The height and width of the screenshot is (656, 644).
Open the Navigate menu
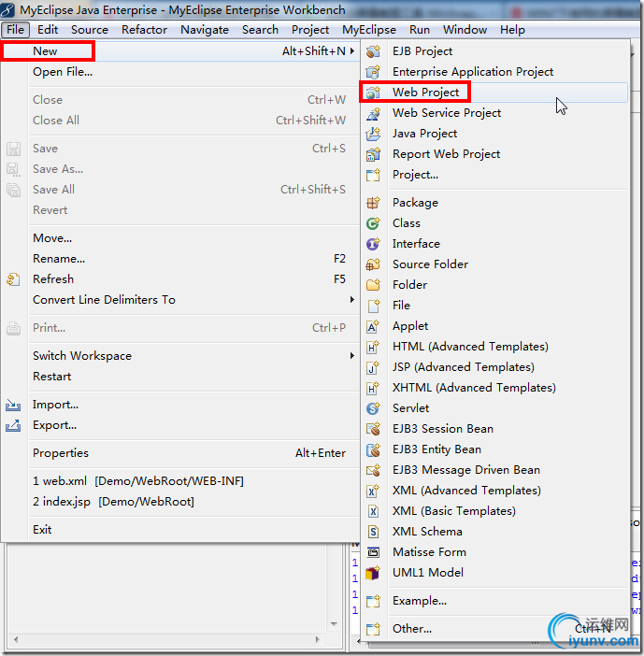pyautogui.click(x=205, y=30)
